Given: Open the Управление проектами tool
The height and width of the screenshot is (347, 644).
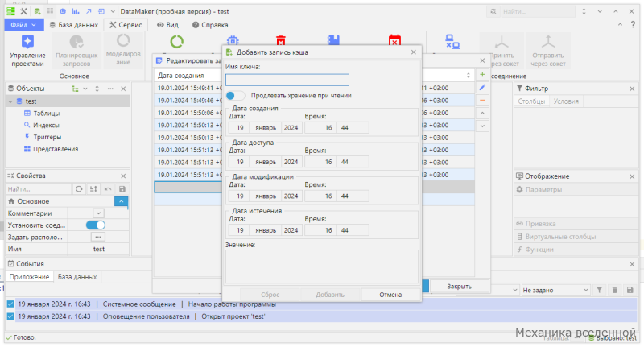Looking at the screenshot, I should pyautogui.click(x=27, y=51).
